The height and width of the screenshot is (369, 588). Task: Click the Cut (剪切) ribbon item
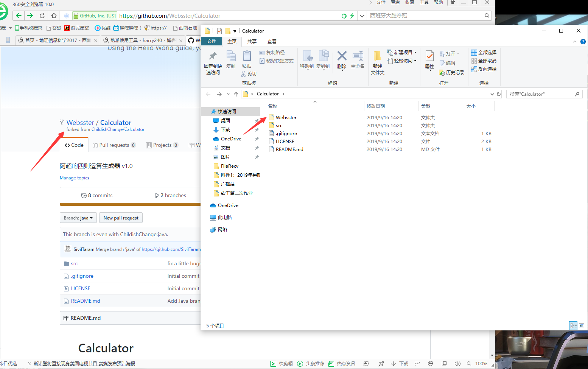point(249,74)
